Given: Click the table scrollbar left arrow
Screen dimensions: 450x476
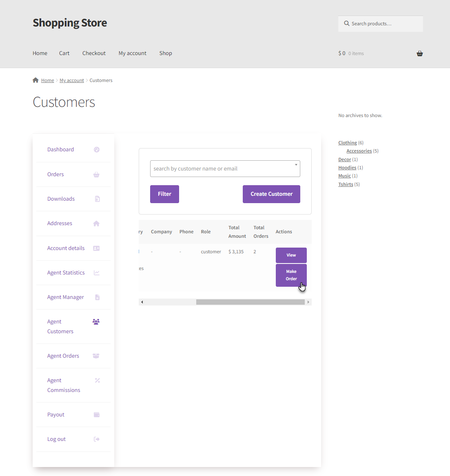Looking at the screenshot, I should [x=142, y=302].
